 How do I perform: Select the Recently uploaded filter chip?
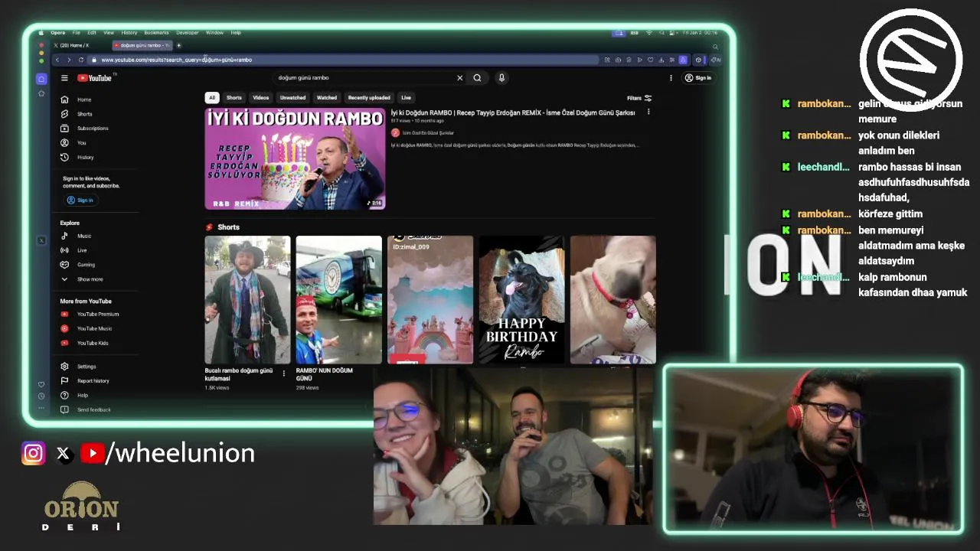click(369, 98)
